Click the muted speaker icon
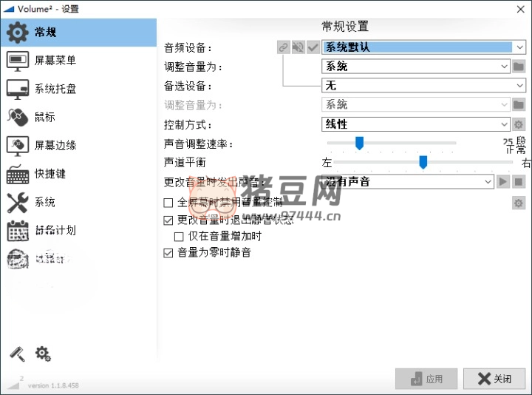Screen dimensions: 532x395 tap(299, 47)
